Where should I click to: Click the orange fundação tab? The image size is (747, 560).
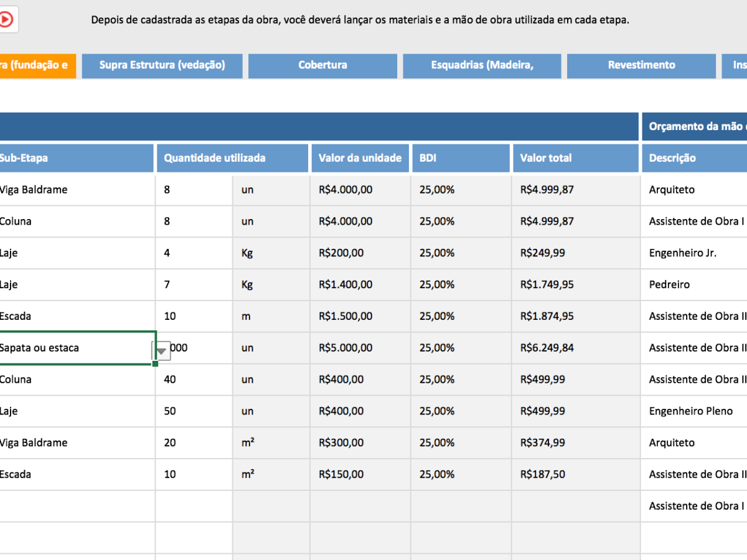click(37, 65)
